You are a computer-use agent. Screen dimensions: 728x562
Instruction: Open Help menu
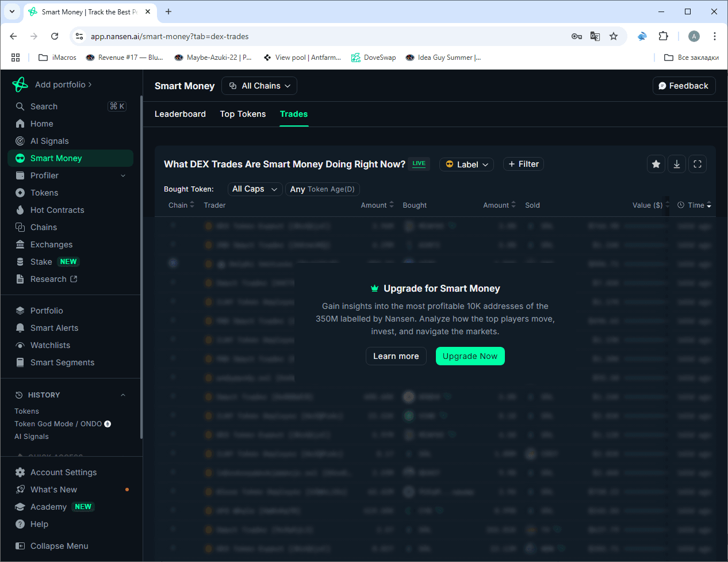tap(70, 524)
